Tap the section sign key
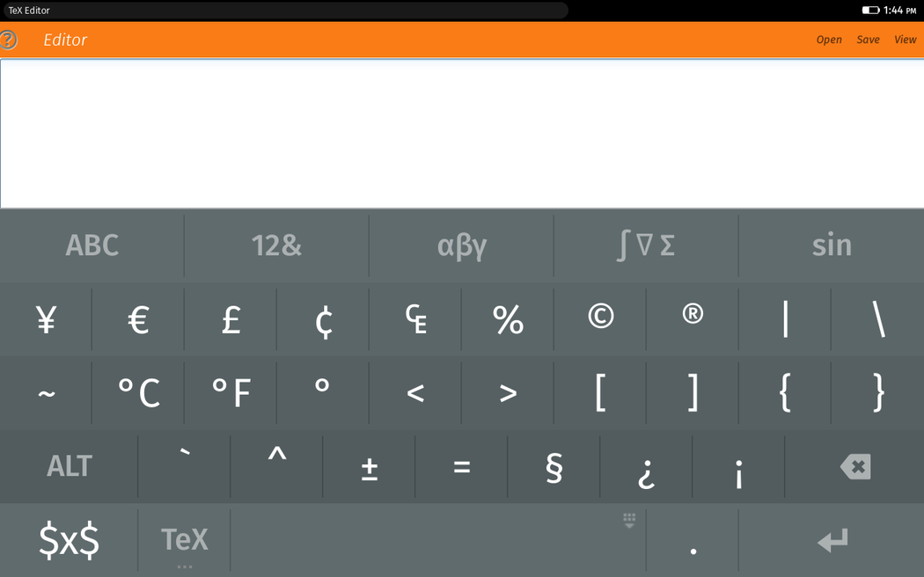 point(554,467)
